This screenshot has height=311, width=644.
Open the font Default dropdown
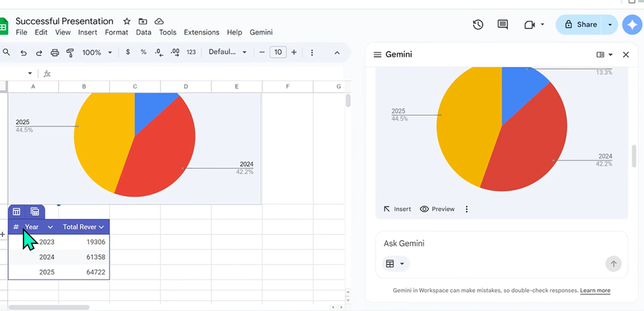click(x=244, y=52)
